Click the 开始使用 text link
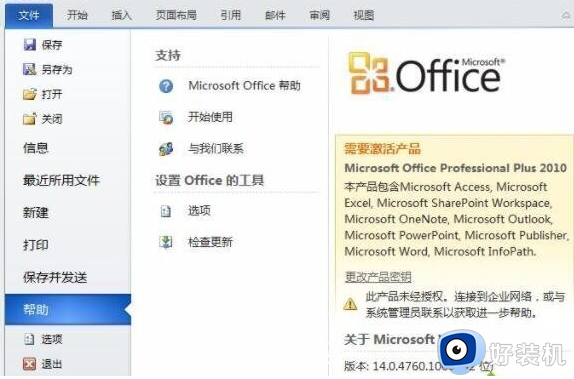This screenshot has width=574, height=379. [210, 117]
